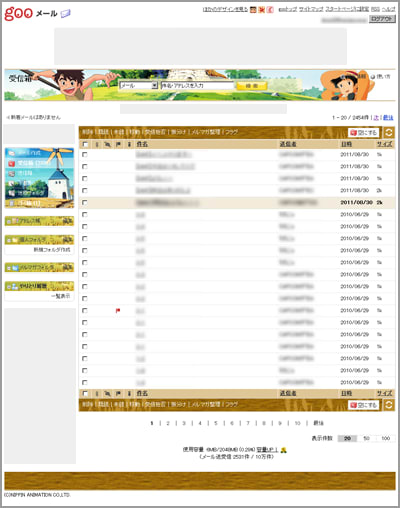Click the inbox (受信箱) folder icon
This screenshot has width=400, height=508.
[x=12, y=163]
